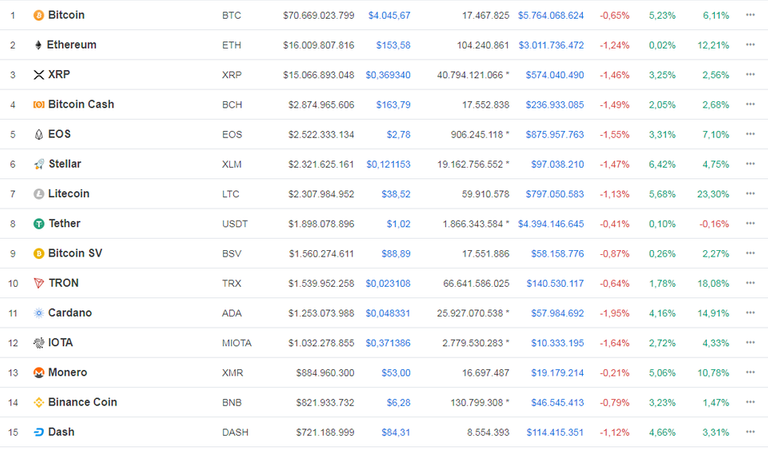Open the more options menu for EOS

(x=750, y=134)
